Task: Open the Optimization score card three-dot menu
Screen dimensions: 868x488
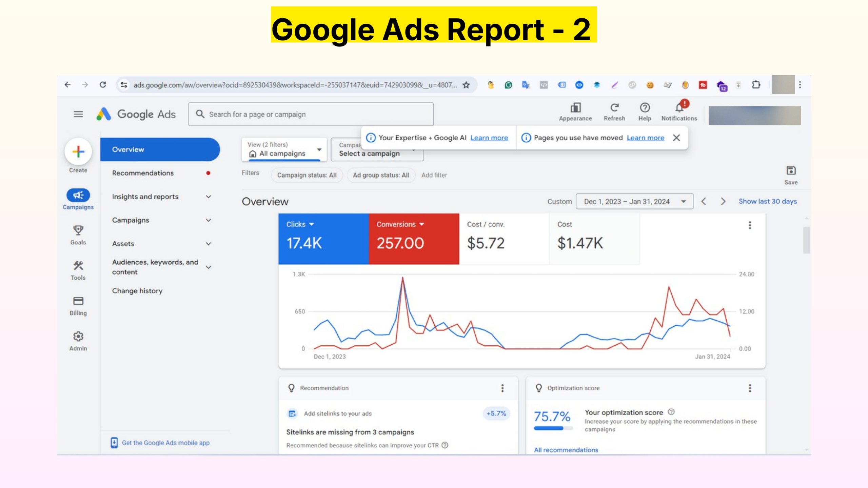Action: (750, 388)
